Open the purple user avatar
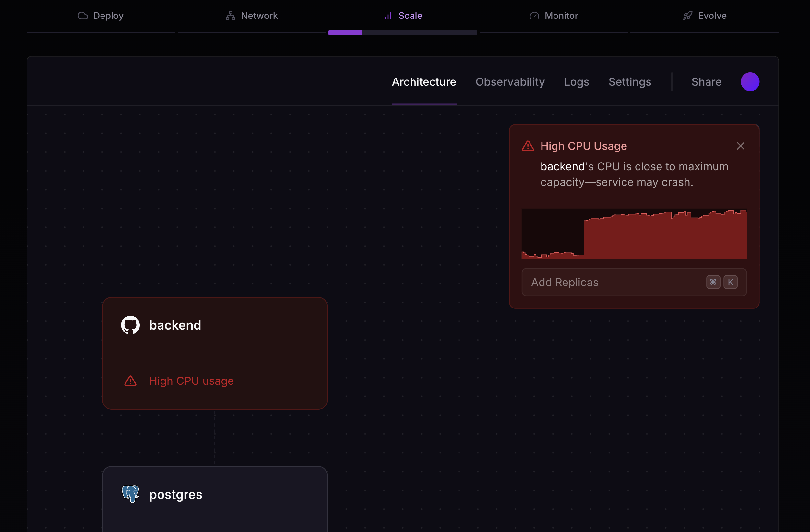This screenshot has width=810, height=532. [x=750, y=82]
